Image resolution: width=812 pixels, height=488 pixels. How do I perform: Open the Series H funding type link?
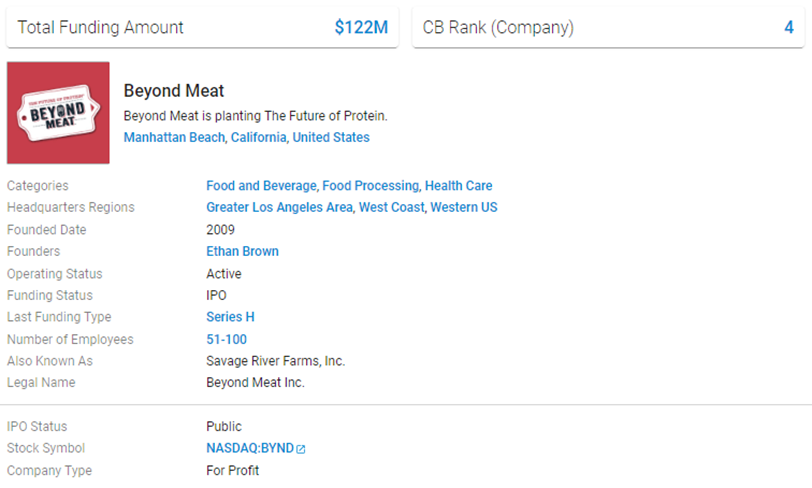tap(230, 317)
